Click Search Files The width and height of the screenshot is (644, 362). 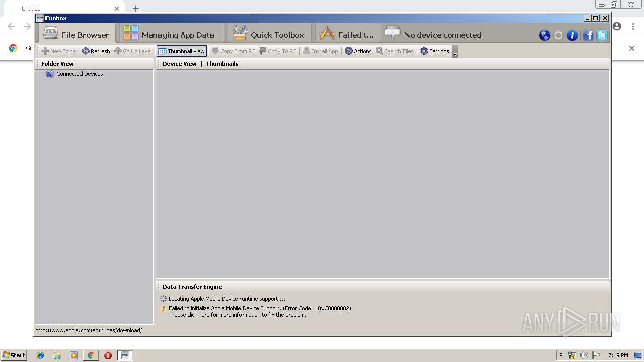(x=394, y=51)
